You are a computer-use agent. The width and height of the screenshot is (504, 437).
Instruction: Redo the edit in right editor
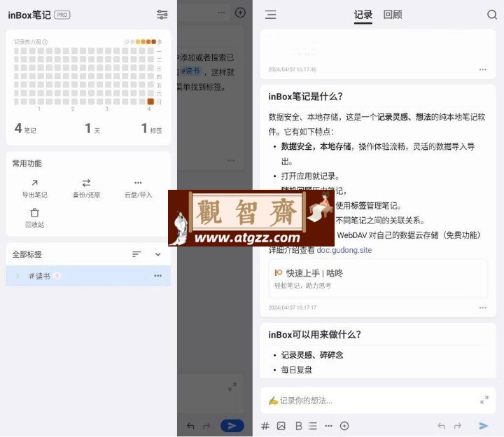[457, 426]
